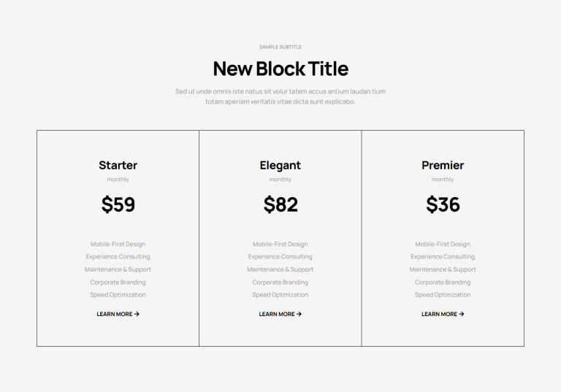This screenshot has height=392, width=561.
Task: Follow the Elegant plan Learn More link
Action: pyautogui.click(x=277, y=315)
